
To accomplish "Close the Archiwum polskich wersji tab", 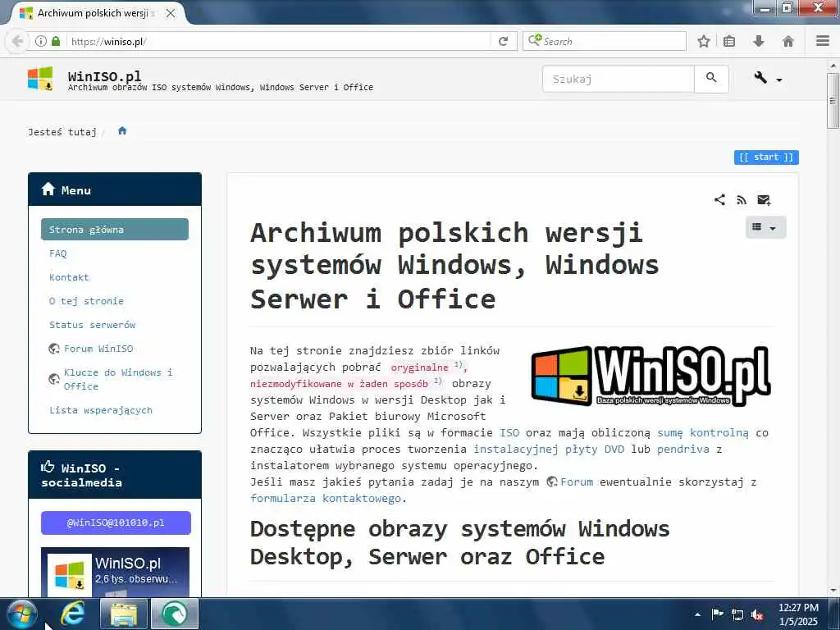I will [x=171, y=13].
